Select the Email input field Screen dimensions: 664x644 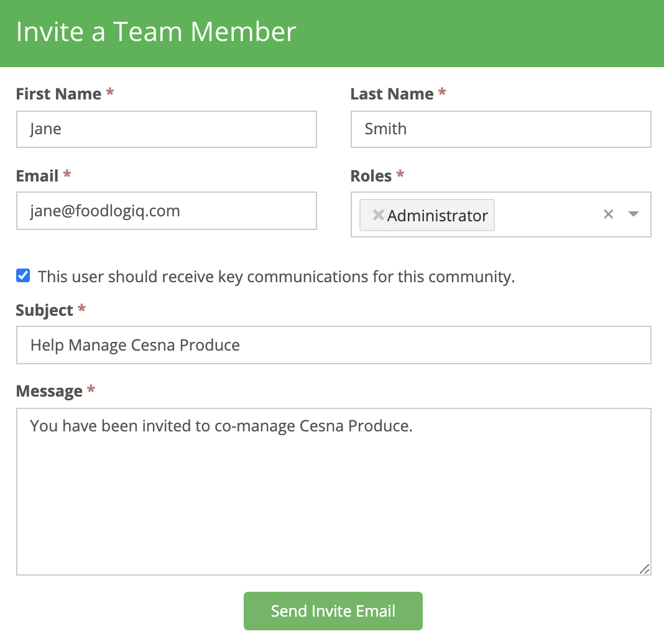tap(167, 211)
